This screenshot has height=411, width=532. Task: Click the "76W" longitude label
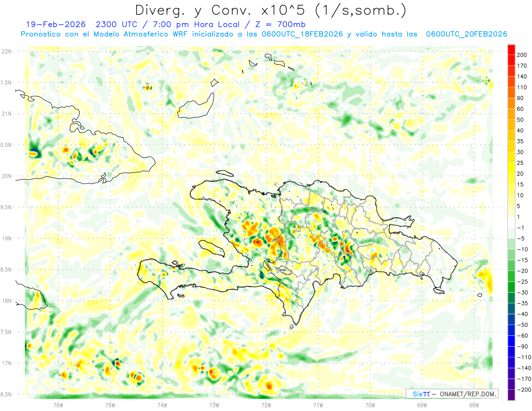tap(58, 405)
